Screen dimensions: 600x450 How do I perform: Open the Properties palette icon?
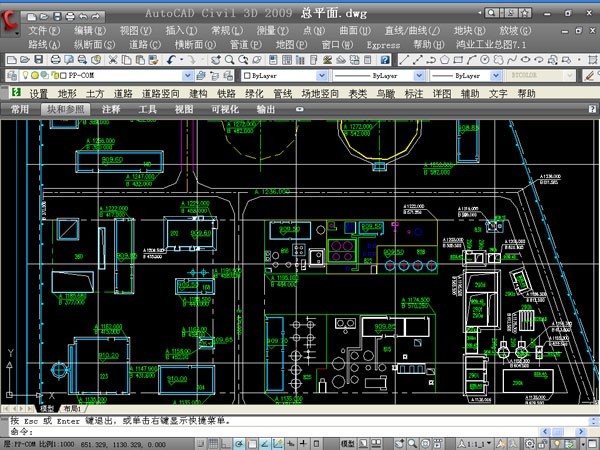pos(272,60)
